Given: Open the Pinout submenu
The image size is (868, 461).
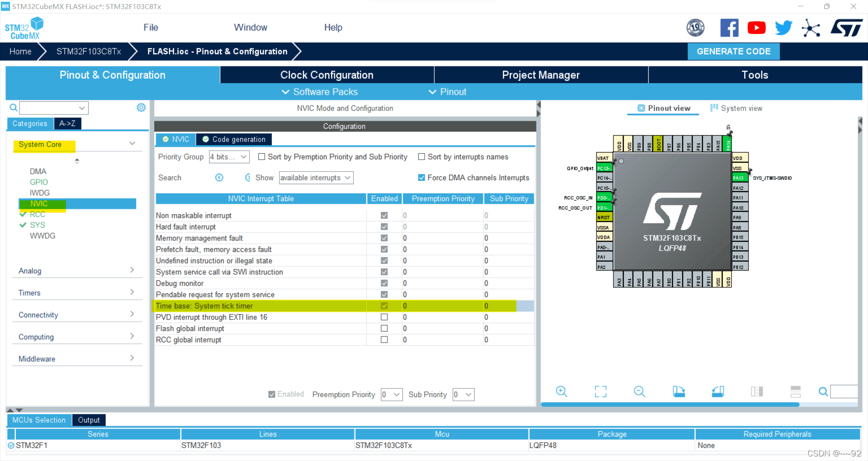Looking at the screenshot, I should pos(448,92).
